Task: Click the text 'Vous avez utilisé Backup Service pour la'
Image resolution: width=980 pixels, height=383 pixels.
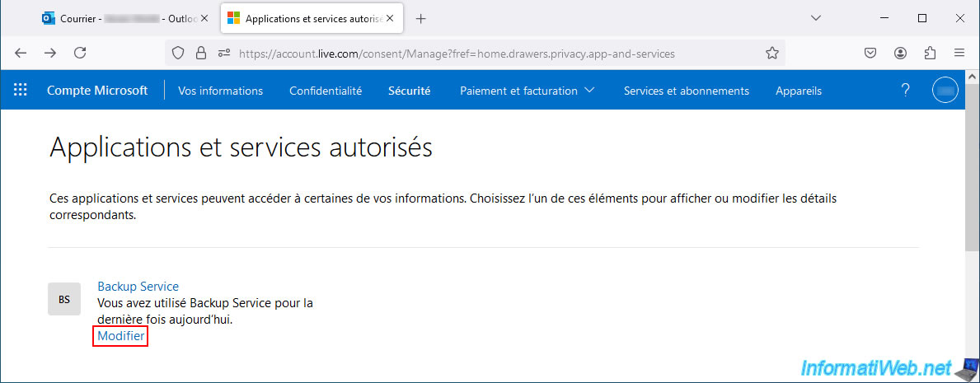Action: pos(205,304)
